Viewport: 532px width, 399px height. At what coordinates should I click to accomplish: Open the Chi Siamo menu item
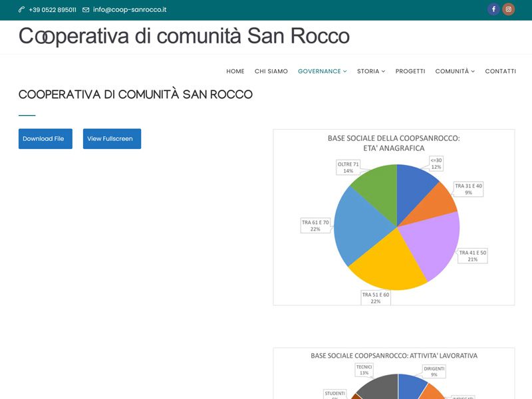click(271, 71)
